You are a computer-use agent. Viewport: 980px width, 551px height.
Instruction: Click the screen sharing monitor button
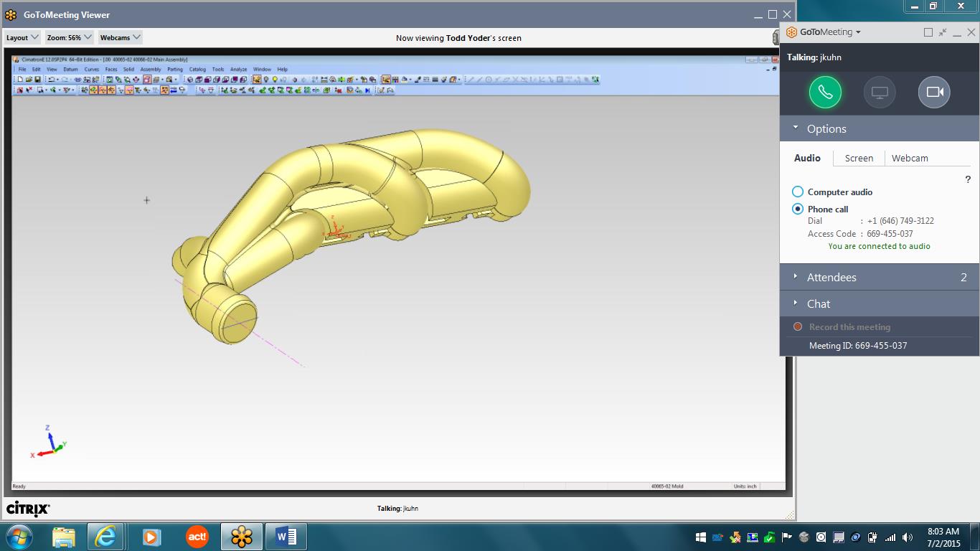880,92
